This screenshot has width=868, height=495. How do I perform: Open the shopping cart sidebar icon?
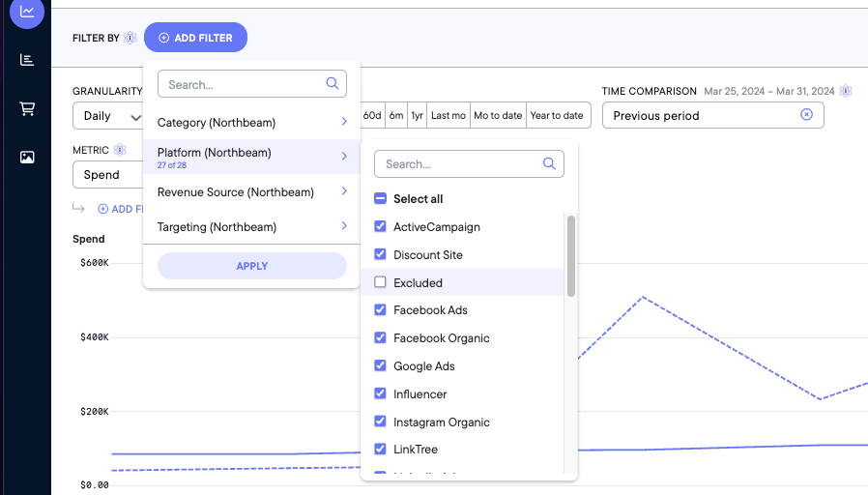[x=26, y=108]
